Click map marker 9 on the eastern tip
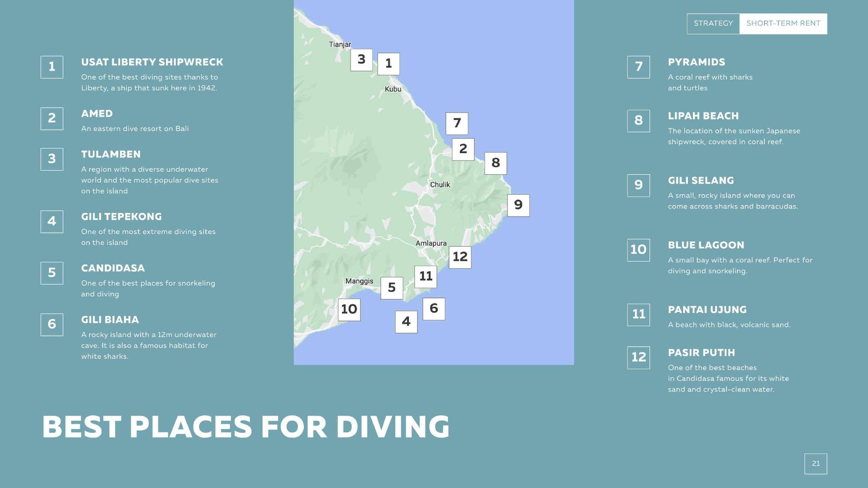 518,205
